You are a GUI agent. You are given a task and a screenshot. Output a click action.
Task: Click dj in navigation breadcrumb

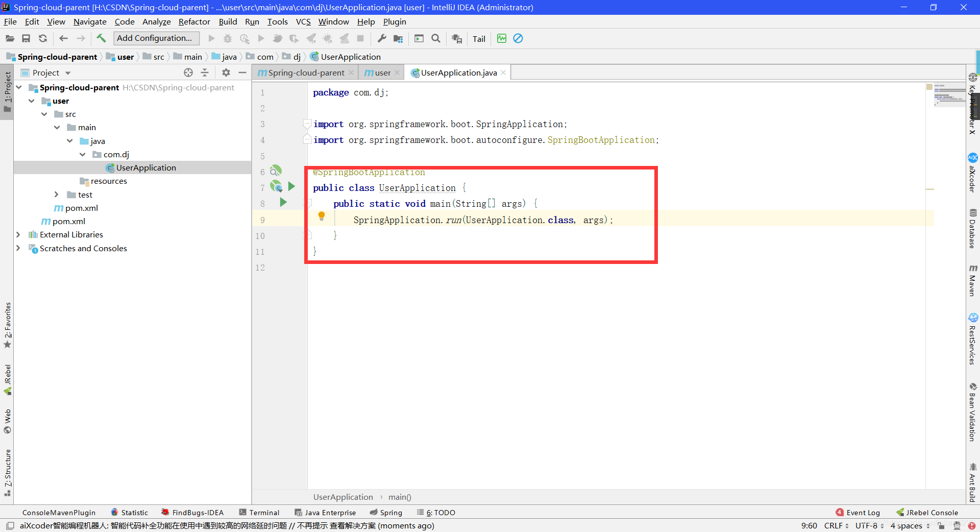pyautogui.click(x=292, y=57)
